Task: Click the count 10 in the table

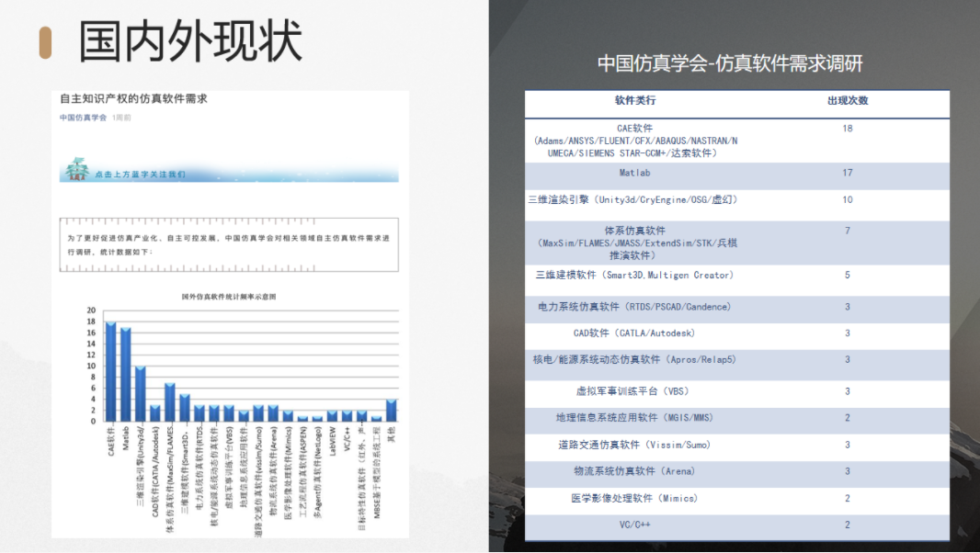Action: coord(848,200)
